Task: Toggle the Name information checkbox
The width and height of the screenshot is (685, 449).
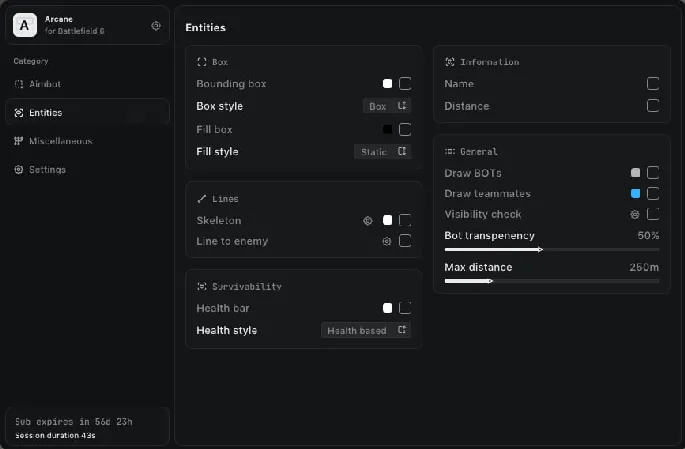Action: coord(653,84)
